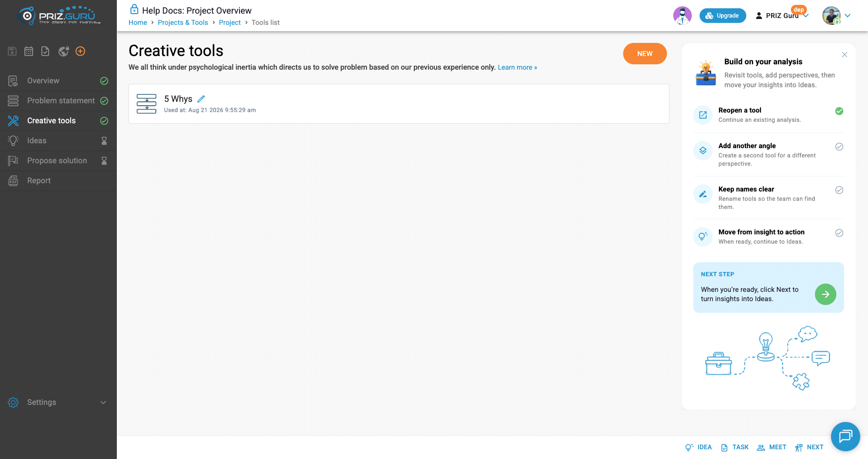Click the document checkmark icon in sidebar
The height and width of the screenshot is (459, 868).
coord(45,51)
